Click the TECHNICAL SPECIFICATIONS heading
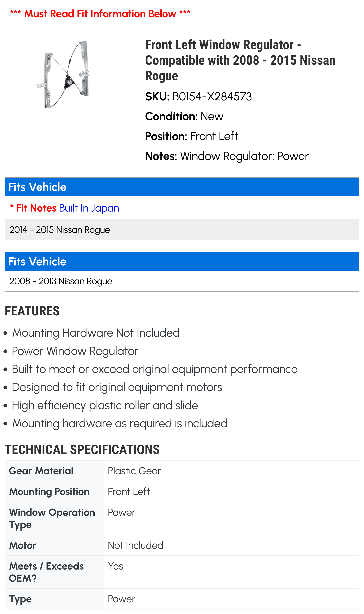The height and width of the screenshot is (614, 364). 82,449
